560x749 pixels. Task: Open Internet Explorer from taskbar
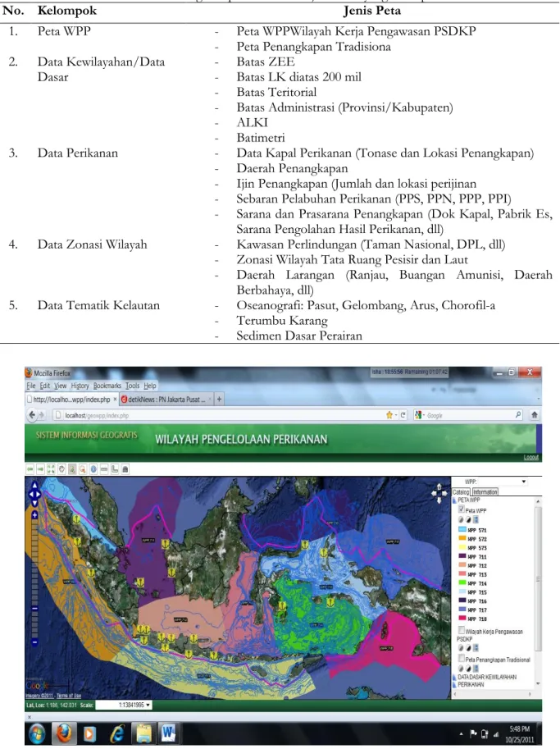point(117,733)
